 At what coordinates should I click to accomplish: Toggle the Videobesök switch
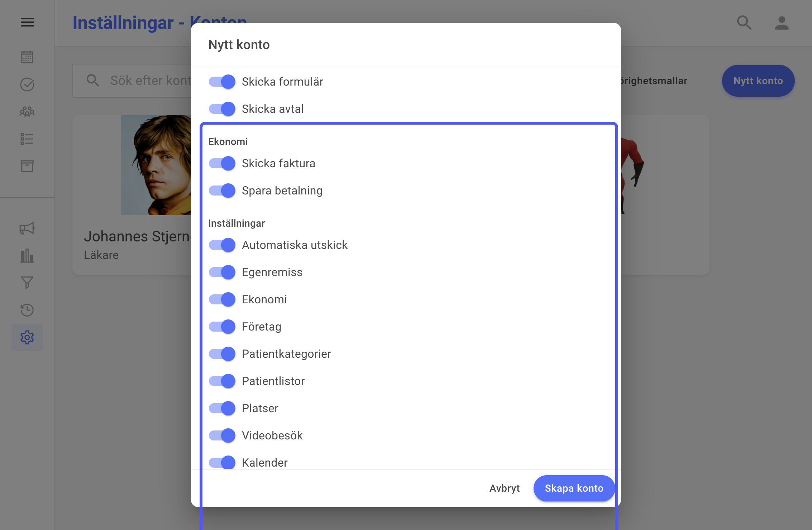[x=222, y=435]
